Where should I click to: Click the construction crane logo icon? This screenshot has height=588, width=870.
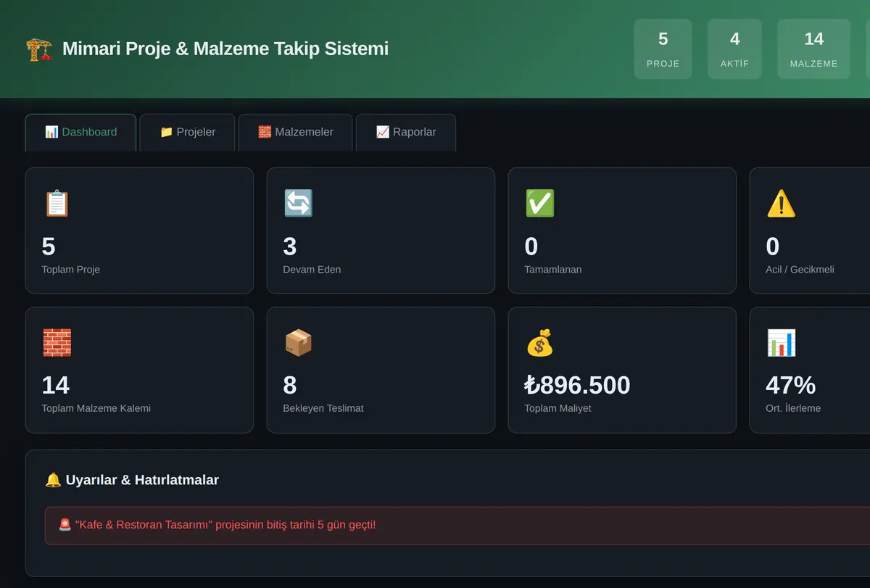coord(39,49)
